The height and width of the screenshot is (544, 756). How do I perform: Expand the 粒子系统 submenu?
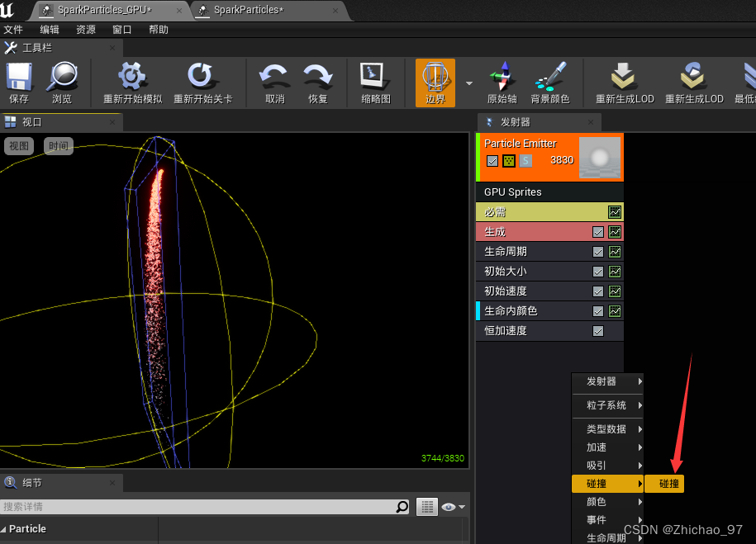click(607, 405)
